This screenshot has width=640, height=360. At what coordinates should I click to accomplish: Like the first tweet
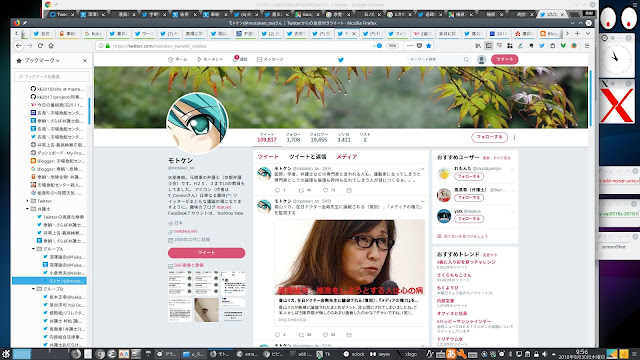[325, 190]
